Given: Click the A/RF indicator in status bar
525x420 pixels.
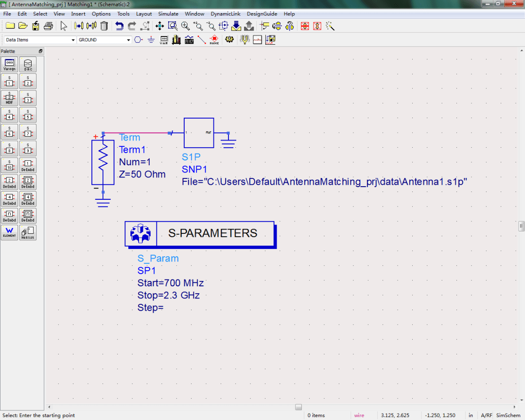Looking at the screenshot, I should point(486,415).
